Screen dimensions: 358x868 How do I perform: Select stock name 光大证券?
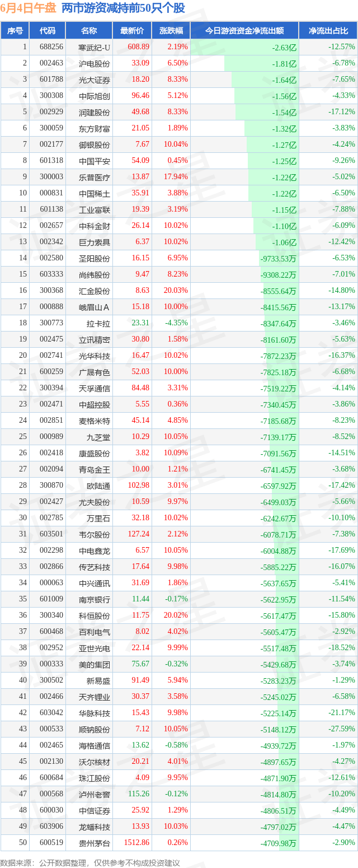(95, 80)
